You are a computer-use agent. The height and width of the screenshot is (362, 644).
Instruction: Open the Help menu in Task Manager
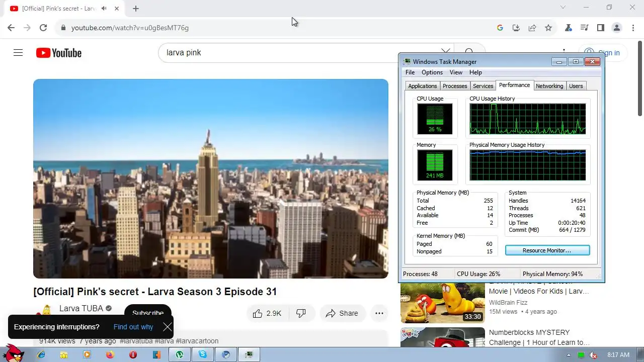coord(475,72)
